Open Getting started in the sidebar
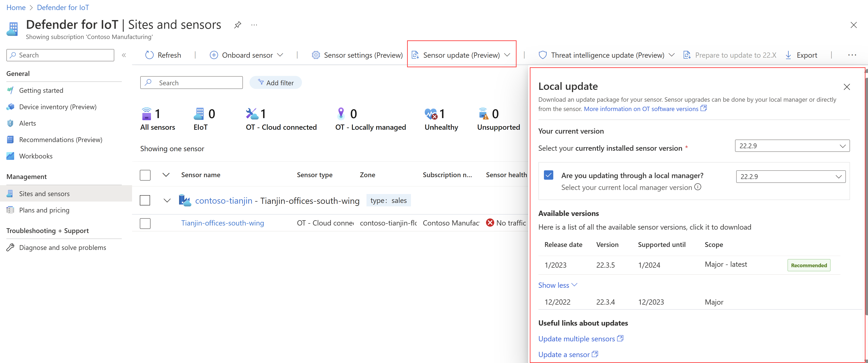The image size is (868, 363). click(41, 91)
